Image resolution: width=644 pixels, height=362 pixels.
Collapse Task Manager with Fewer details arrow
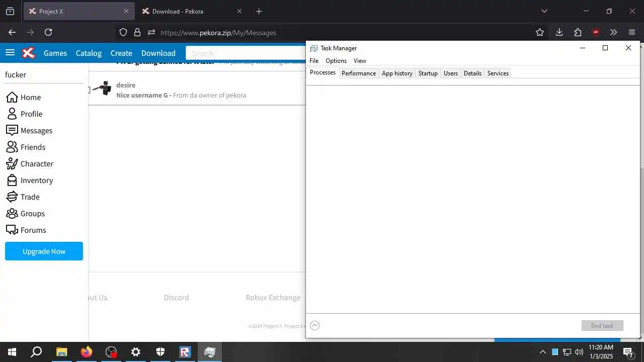(x=315, y=325)
